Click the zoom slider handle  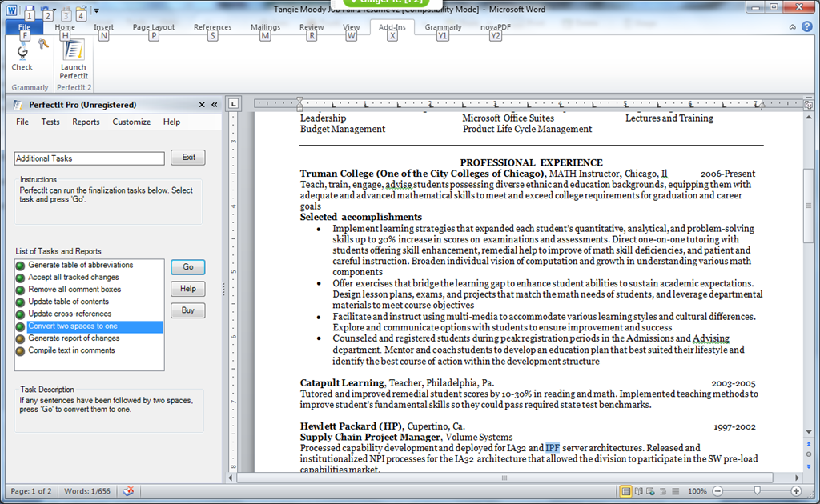click(757, 490)
